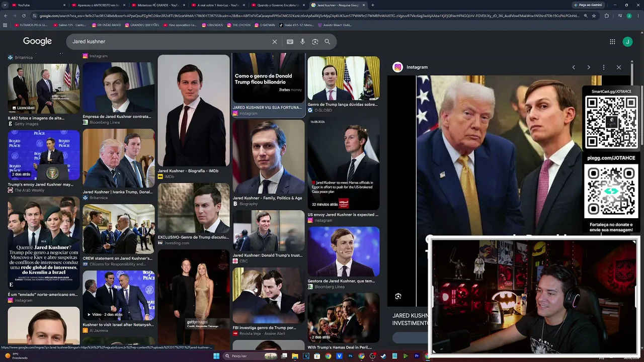The image size is (644, 362).
Task: Open the Investing.com EXCLUSIVO image result
Action: point(194,208)
